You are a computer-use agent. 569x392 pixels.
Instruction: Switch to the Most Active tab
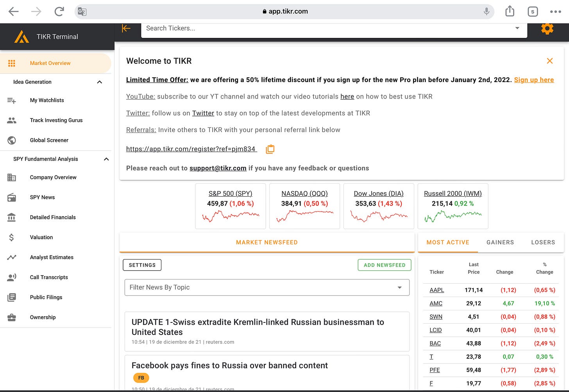click(448, 242)
